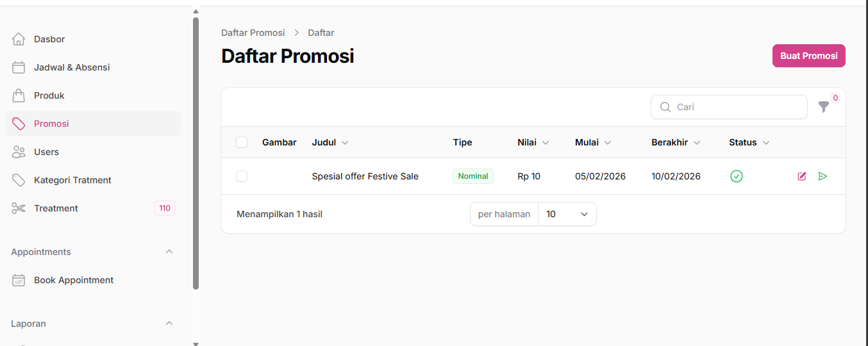Collapse the Laporan sidebar section
The width and height of the screenshot is (868, 346).
tap(169, 324)
